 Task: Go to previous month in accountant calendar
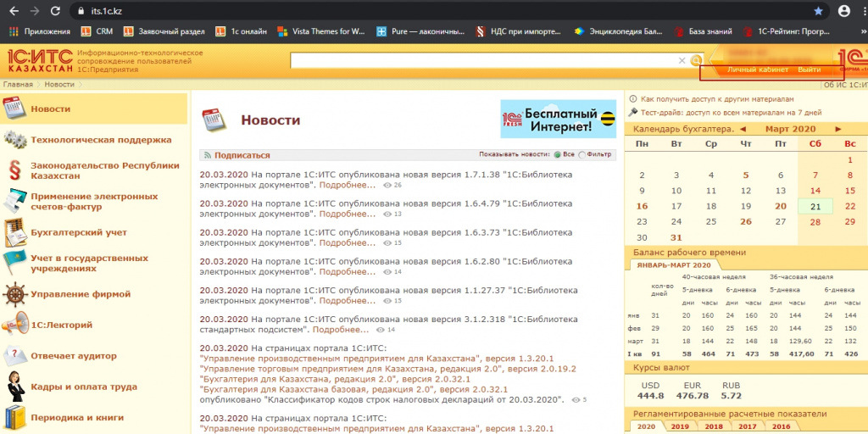coord(743,129)
